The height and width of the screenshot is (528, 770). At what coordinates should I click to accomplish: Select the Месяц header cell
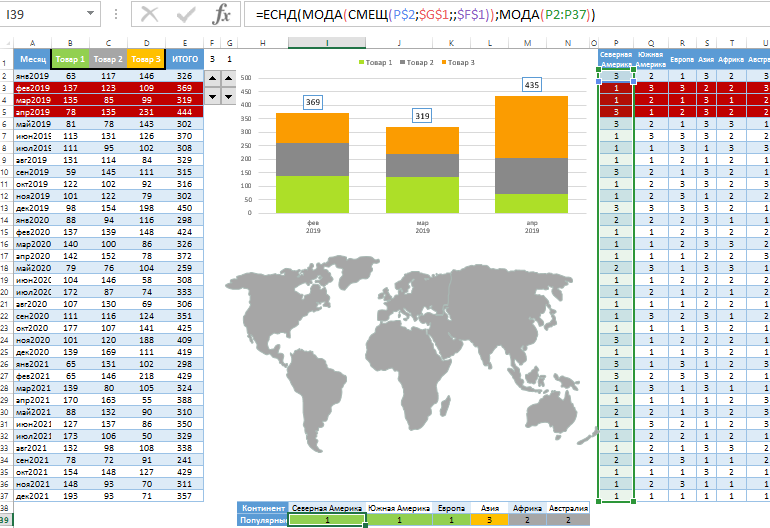[33, 59]
